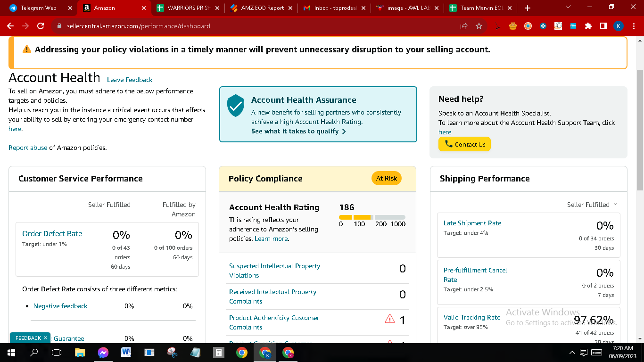Go back using browser back arrow
Viewport: 644px width, 362px height.
pyautogui.click(x=10, y=26)
